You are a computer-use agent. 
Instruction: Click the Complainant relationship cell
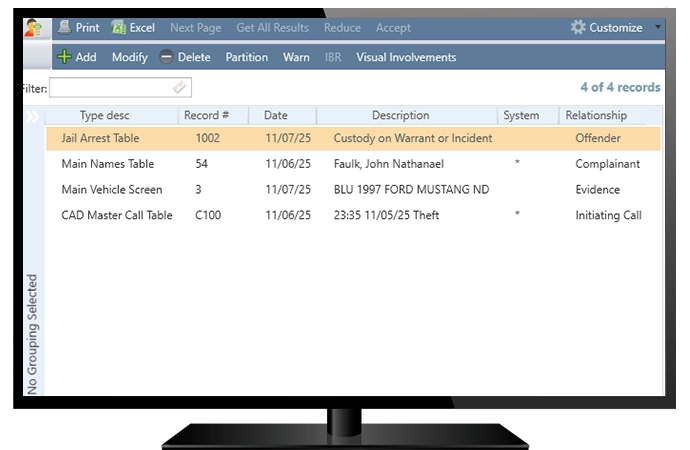(x=608, y=164)
